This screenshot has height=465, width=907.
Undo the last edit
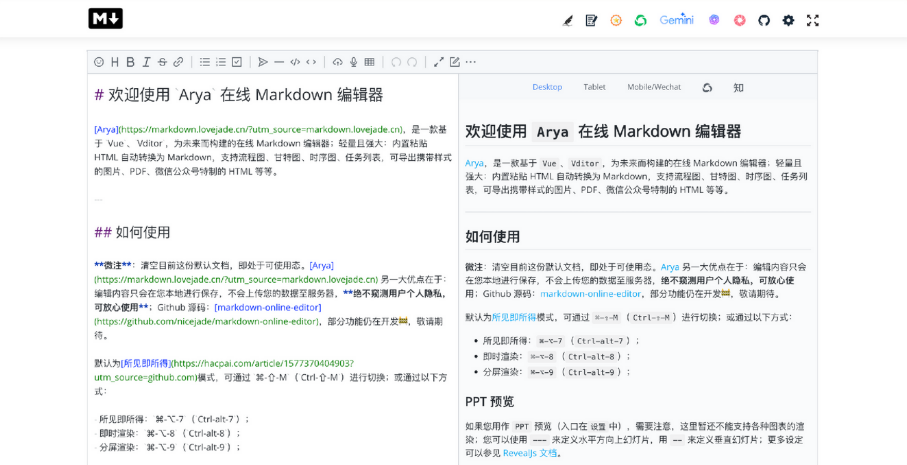pyautogui.click(x=396, y=62)
